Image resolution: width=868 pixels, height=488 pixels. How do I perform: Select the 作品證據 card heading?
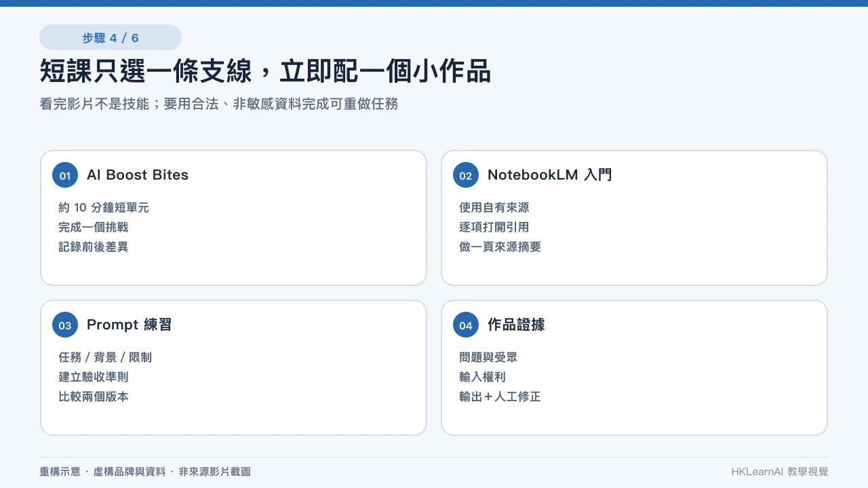pyautogui.click(x=516, y=325)
